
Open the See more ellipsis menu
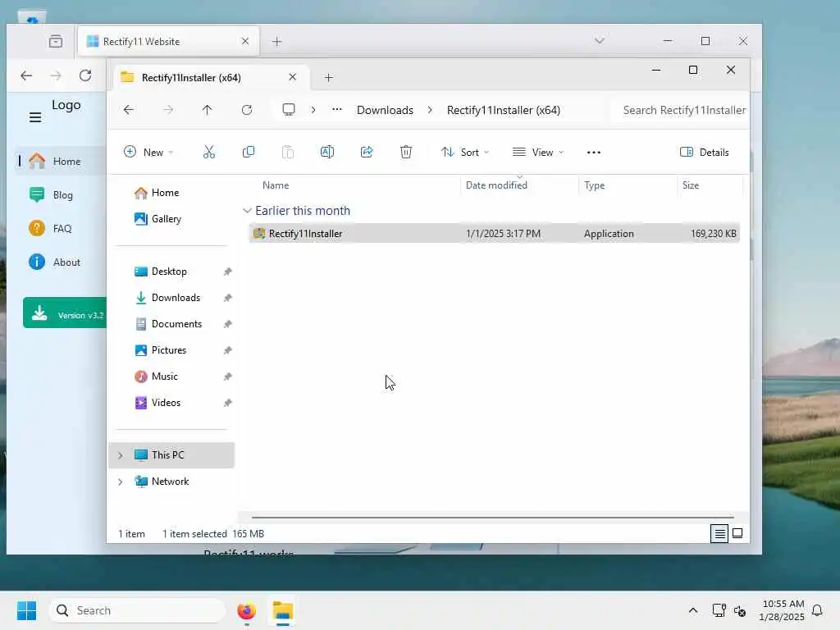tap(594, 152)
